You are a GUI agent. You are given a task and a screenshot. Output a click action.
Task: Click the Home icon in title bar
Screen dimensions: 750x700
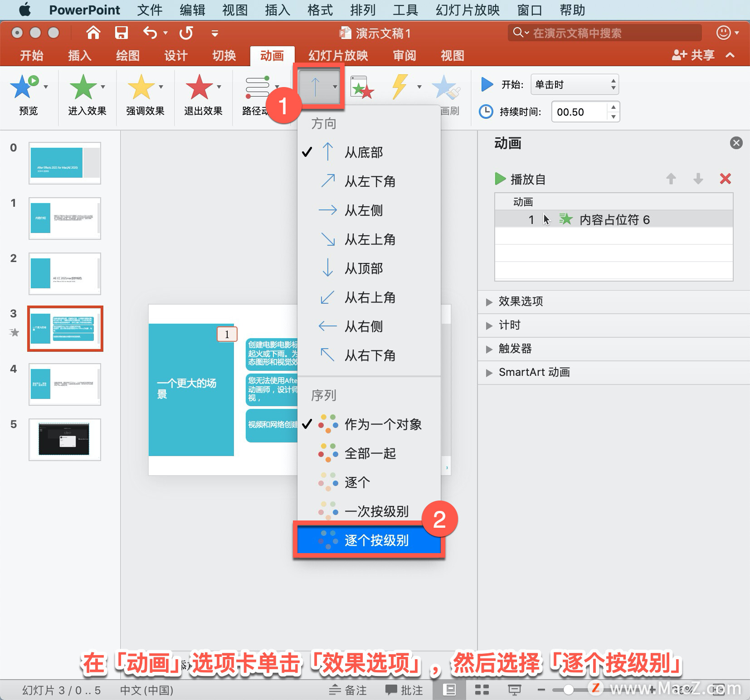pyautogui.click(x=93, y=33)
